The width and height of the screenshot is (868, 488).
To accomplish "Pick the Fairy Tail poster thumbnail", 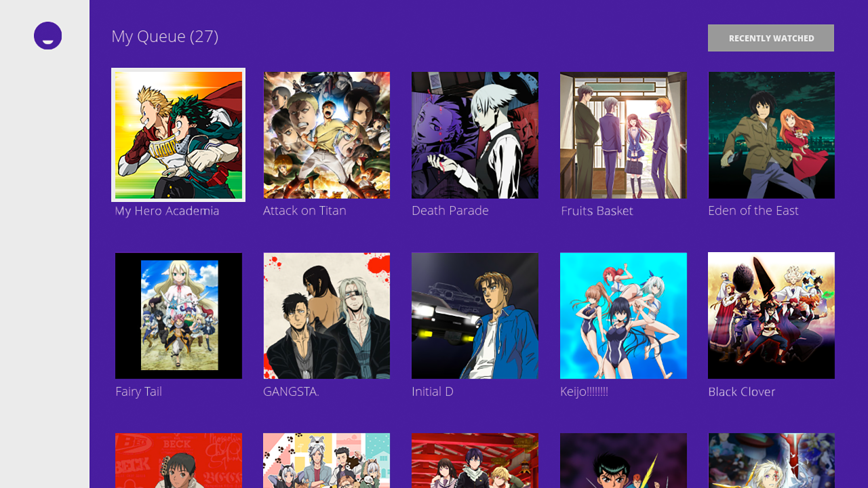I will point(178,316).
